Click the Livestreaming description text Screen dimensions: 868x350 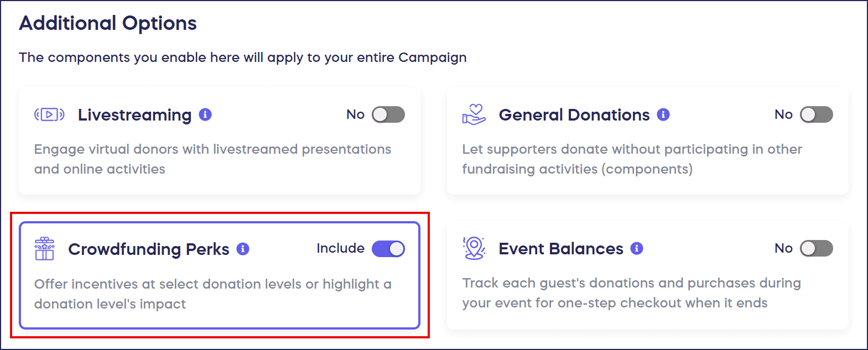[212, 159]
